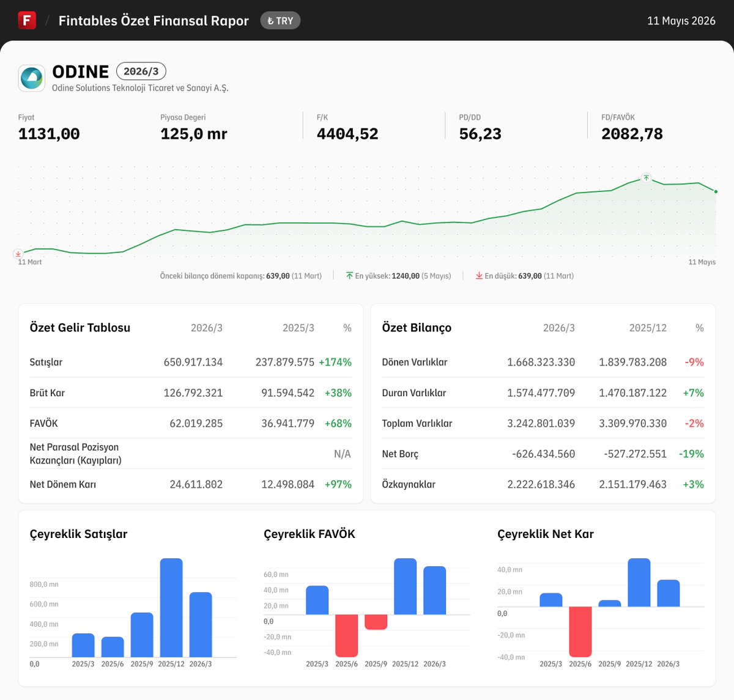Viewport: 734px width, 700px height.
Task: Click Net Dönem Karı value 24.611.802
Action: 196,484
